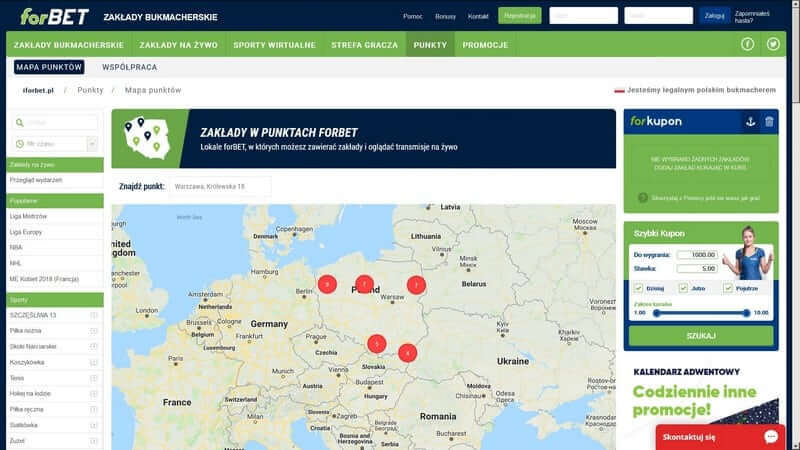Click the Zaloguj login button
800x450 pixels.
714,15
